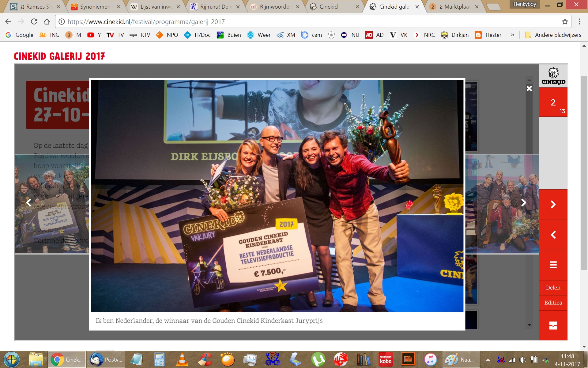Click the Henkyboy profile button

tap(525, 4)
